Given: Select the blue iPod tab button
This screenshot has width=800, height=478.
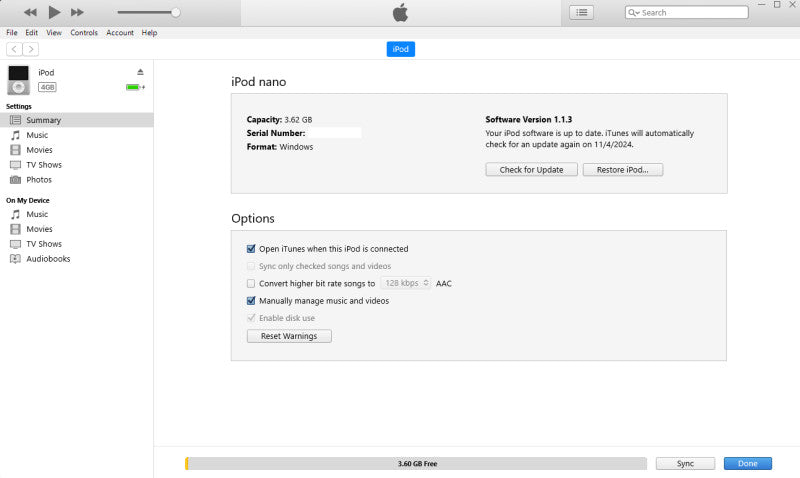Looking at the screenshot, I should coord(401,49).
